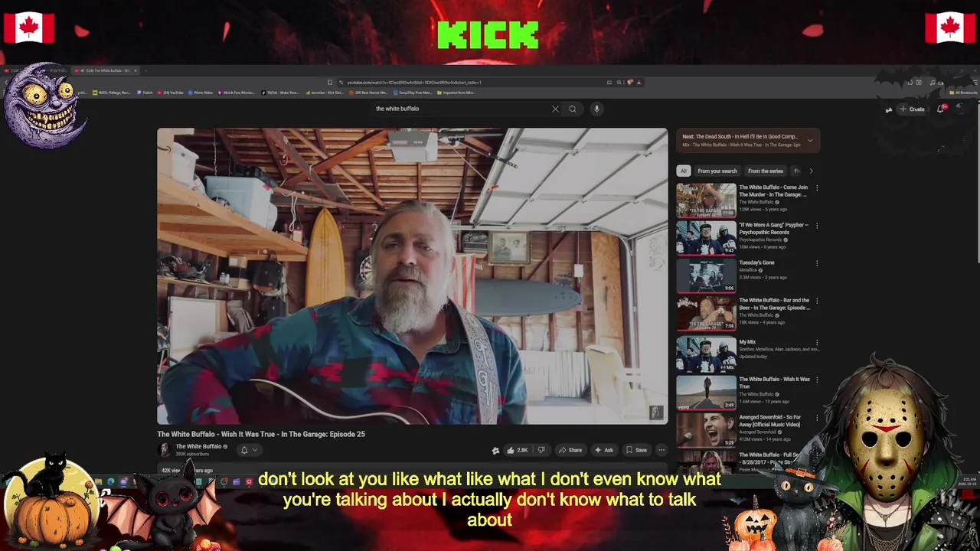Click the video title text below player
Screen dimensions: 980x551
(x=261, y=434)
